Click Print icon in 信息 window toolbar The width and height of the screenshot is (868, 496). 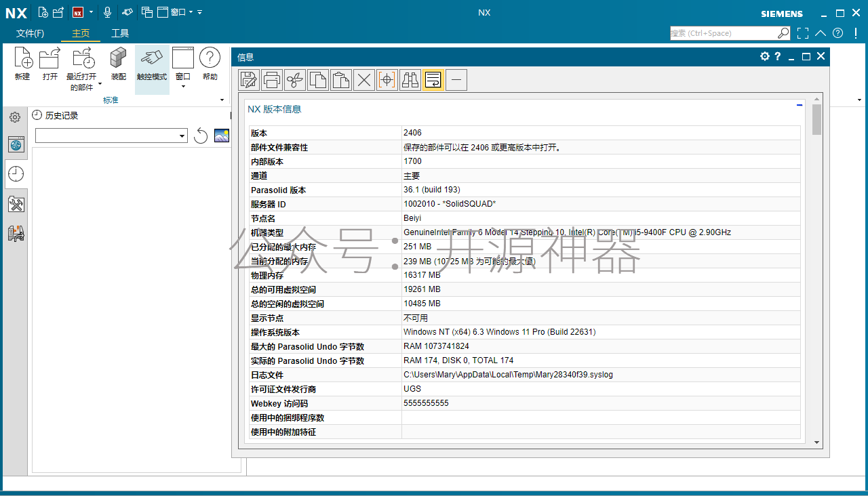point(272,80)
